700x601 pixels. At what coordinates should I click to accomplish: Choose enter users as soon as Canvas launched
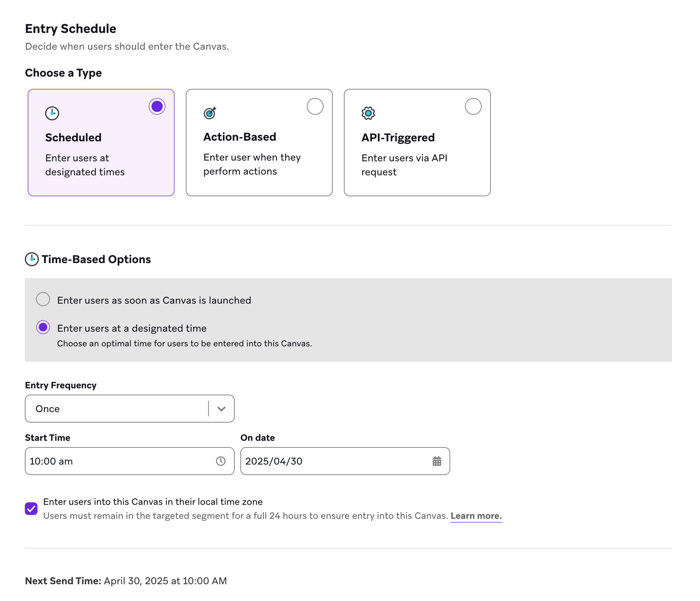(43, 299)
